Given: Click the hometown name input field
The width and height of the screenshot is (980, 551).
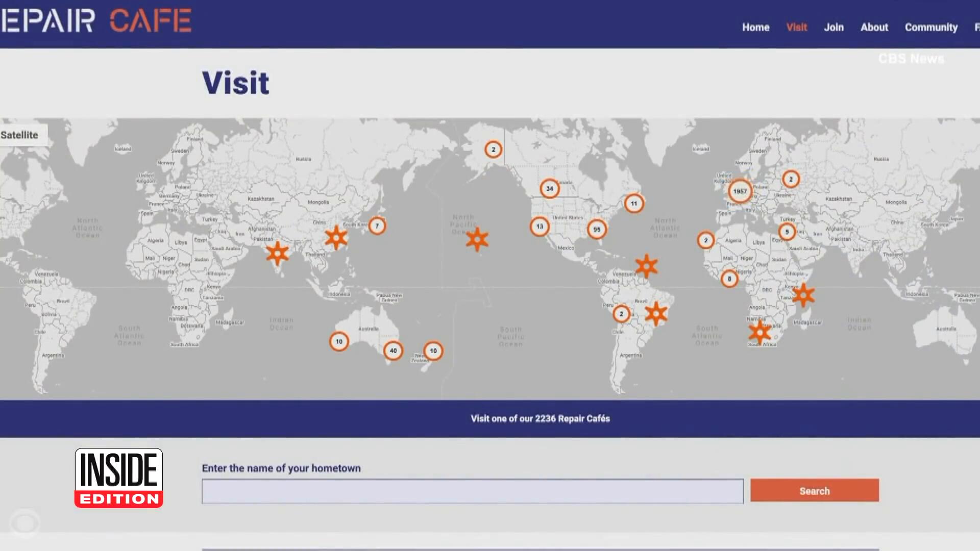Looking at the screenshot, I should pos(472,491).
